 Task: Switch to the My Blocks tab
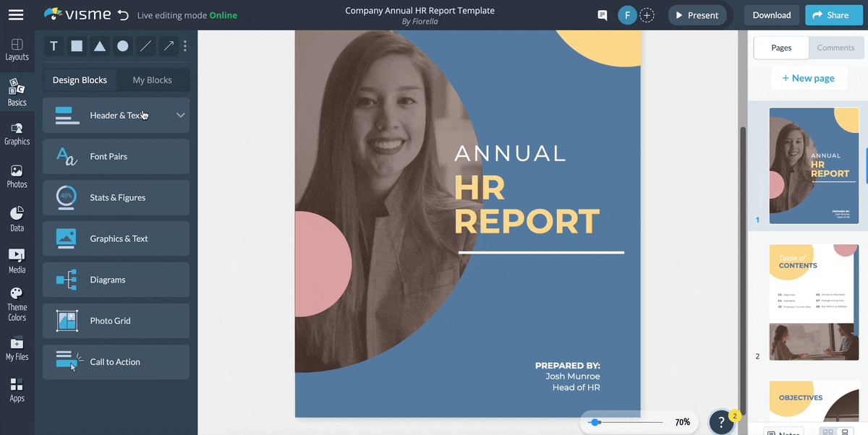click(x=153, y=79)
